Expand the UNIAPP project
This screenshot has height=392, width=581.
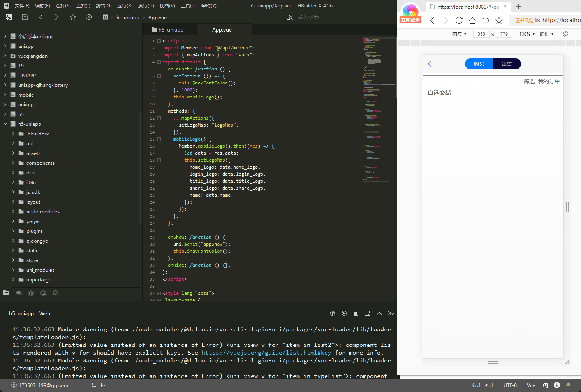5,76
